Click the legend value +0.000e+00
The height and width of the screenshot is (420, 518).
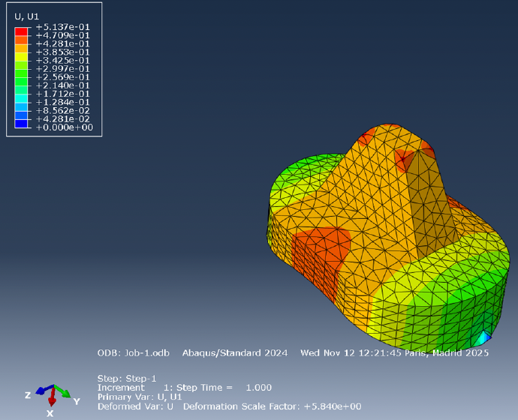pyautogui.click(x=65, y=127)
